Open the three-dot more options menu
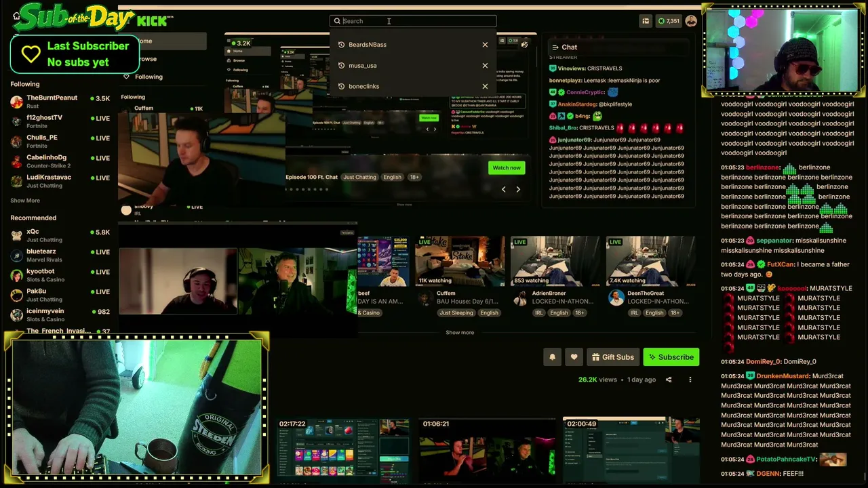868x488 pixels. 690,380
